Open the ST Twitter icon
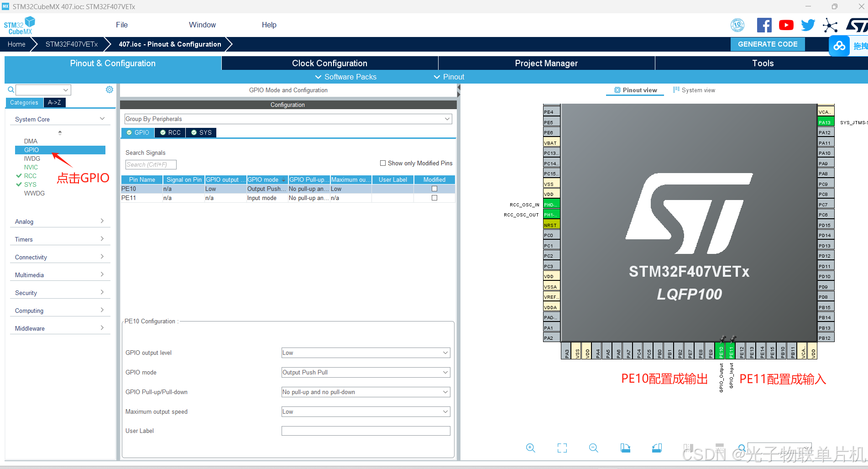The width and height of the screenshot is (868, 469). 808,25
